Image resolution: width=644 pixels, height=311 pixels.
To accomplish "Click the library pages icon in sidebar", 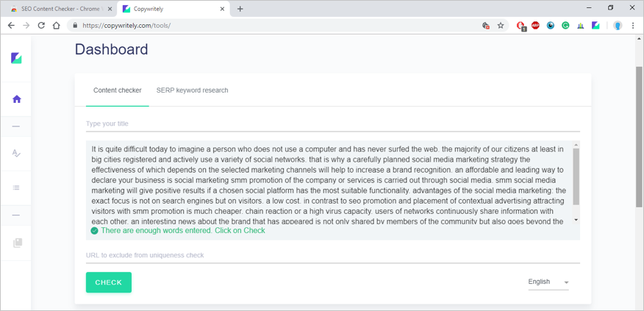I will click(x=18, y=243).
